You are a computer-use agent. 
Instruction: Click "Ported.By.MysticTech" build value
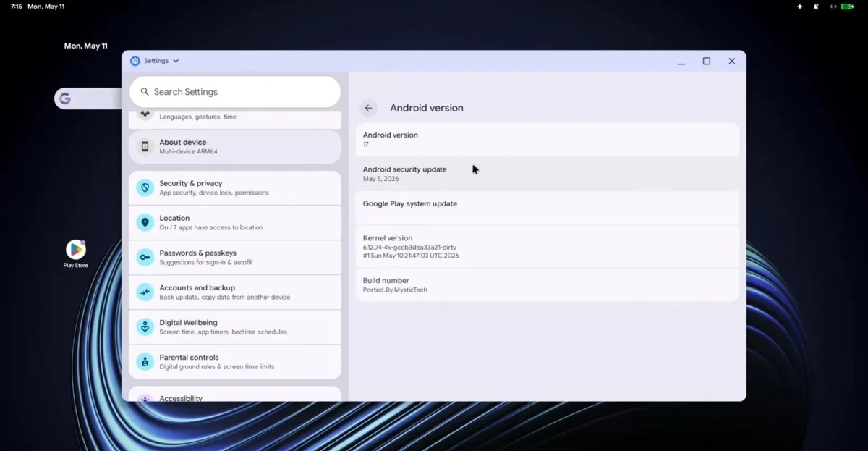tap(395, 290)
